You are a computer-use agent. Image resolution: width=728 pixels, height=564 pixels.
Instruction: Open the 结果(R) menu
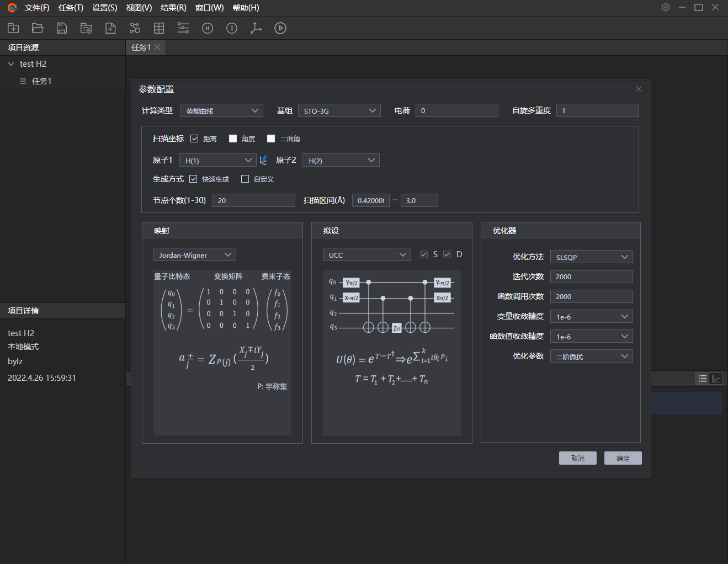click(x=173, y=8)
